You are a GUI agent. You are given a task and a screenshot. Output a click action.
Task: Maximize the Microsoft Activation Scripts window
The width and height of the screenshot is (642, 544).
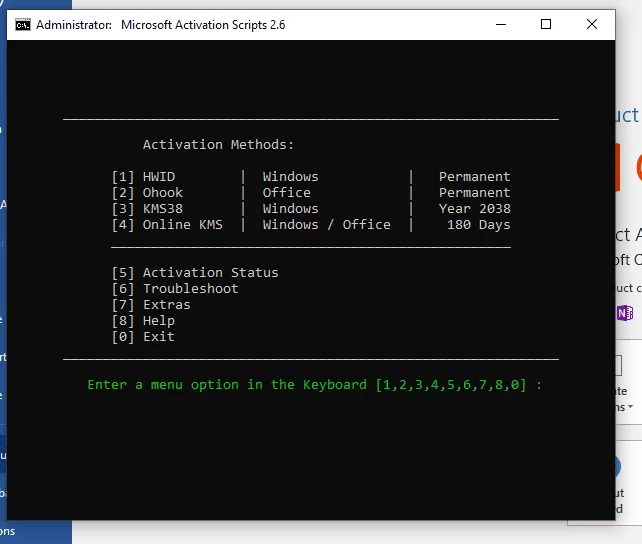(x=546, y=25)
